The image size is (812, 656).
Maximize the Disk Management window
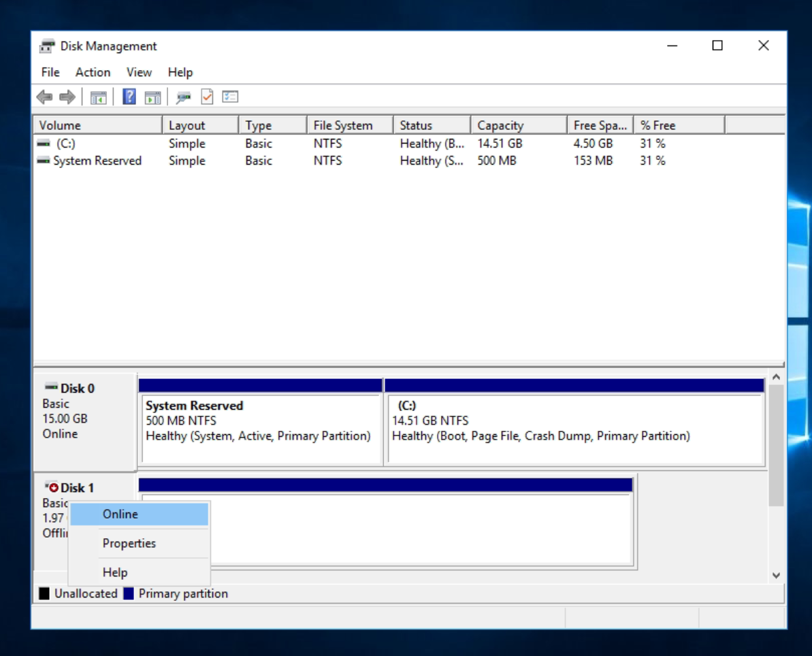718,46
